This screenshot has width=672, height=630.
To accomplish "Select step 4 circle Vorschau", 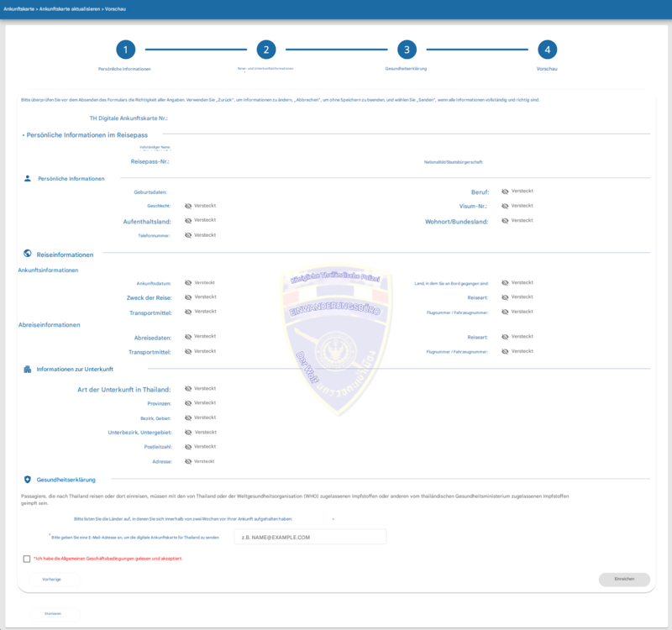I will [x=548, y=50].
